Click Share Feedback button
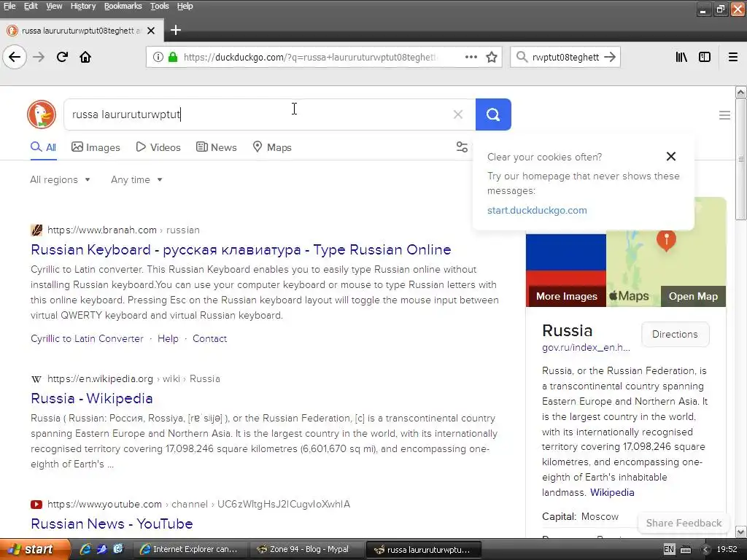Image resolution: width=747 pixels, height=560 pixels. pyautogui.click(x=684, y=523)
